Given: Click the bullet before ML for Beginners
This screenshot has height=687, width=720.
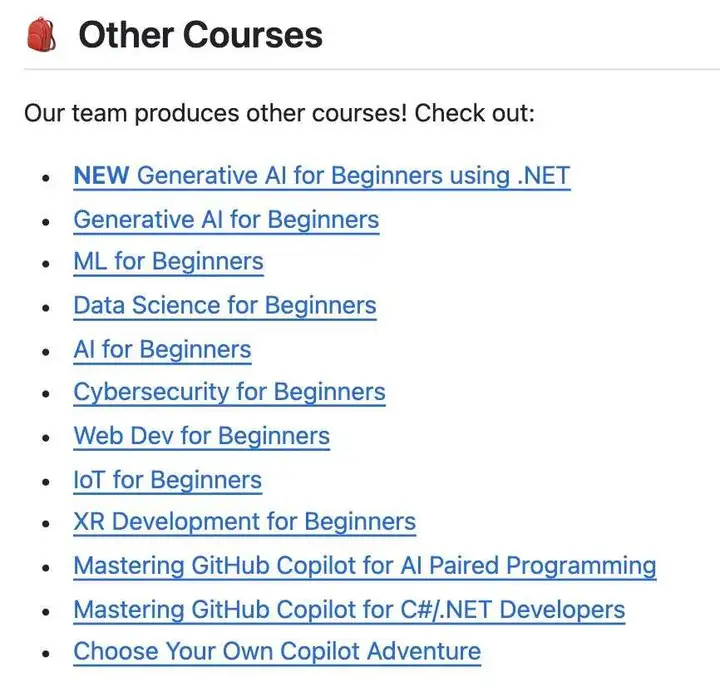Looking at the screenshot, I should [45, 264].
